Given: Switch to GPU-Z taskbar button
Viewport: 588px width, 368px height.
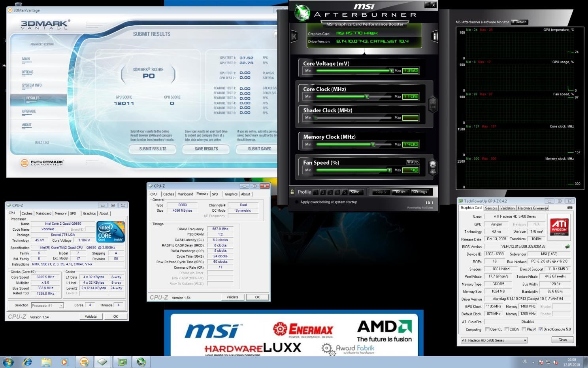Looking at the screenshot, I should 122,362.
